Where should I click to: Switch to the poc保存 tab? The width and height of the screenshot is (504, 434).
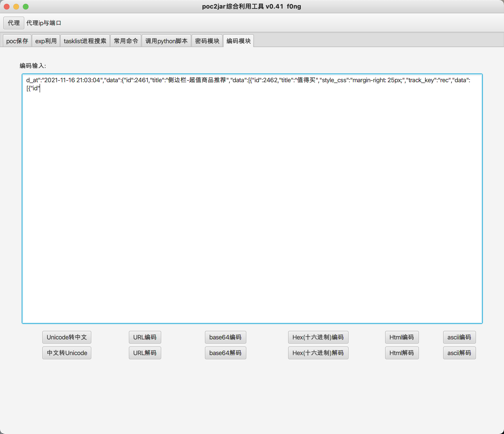pyautogui.click(x=17, y=41)
